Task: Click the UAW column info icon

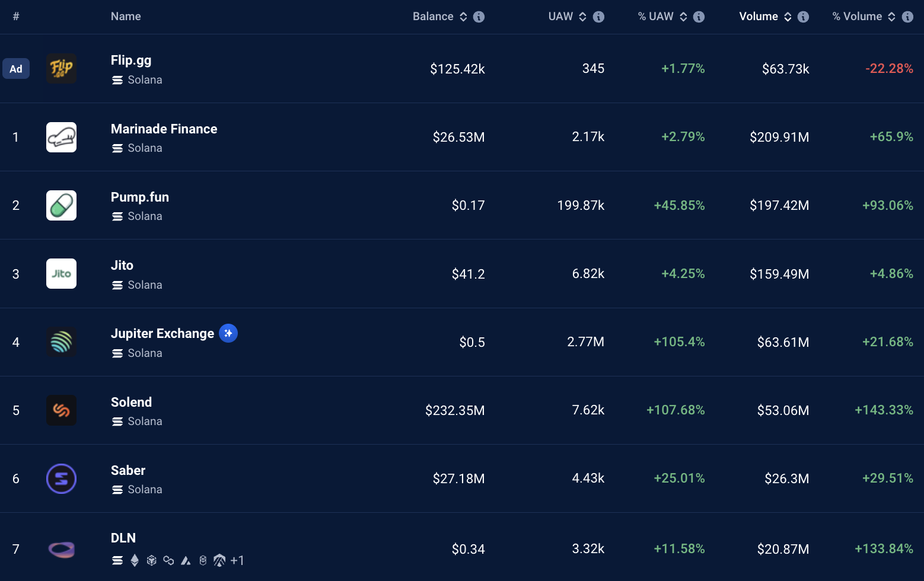Action: [x=599, y=17]
